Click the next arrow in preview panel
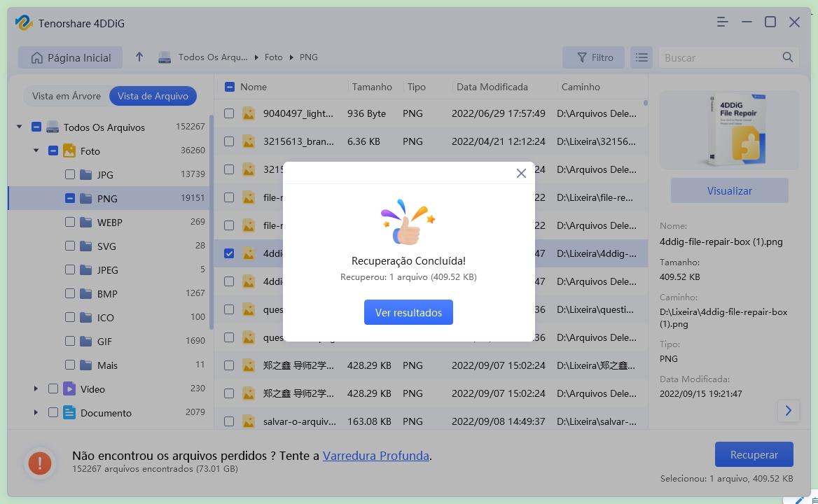Screen dimensions: 818x504 point(788,411)
